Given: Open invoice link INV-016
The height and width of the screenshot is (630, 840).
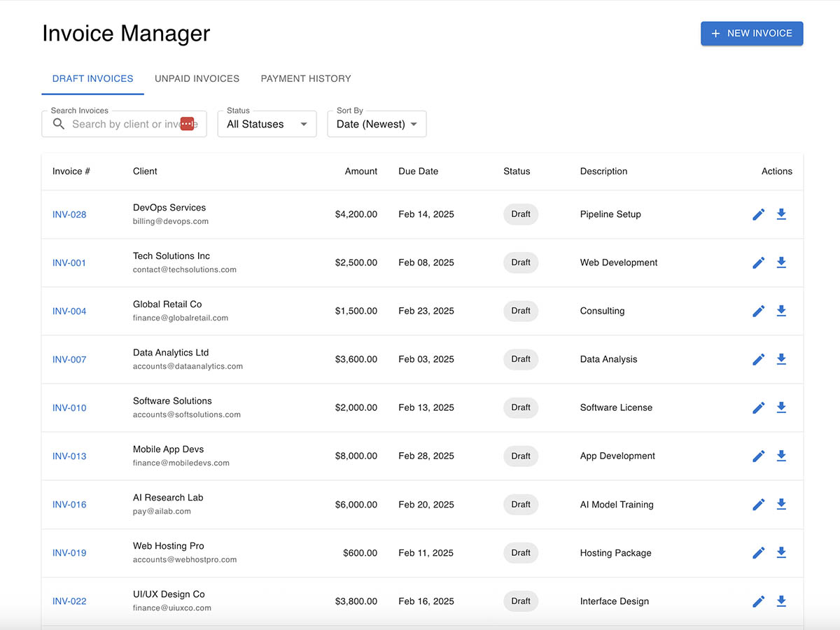Looking at the screenshot, I should point(69,504).
